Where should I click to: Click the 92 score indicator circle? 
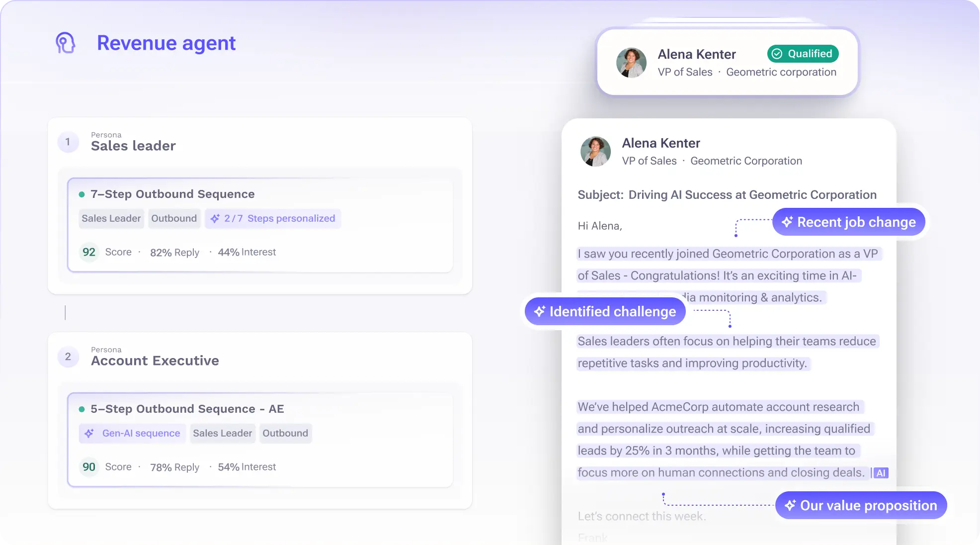click(x=88, y=252)
